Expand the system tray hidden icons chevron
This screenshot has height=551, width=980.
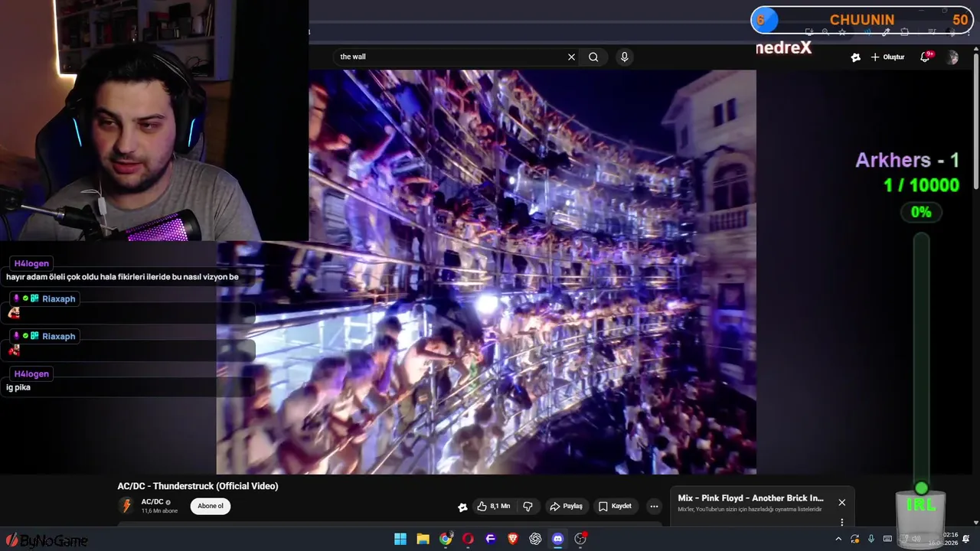coord(838,539)
